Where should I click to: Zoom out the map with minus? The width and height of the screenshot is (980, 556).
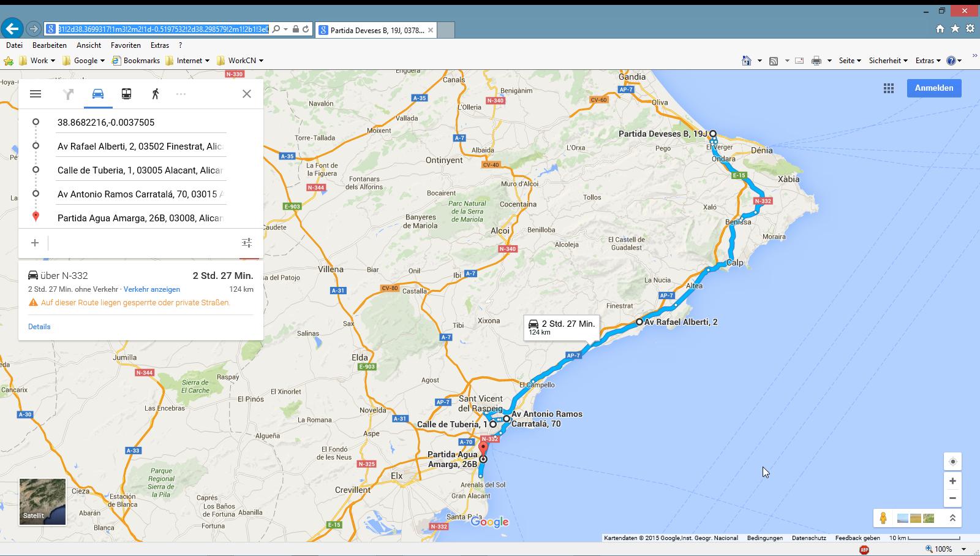(952, 498)
